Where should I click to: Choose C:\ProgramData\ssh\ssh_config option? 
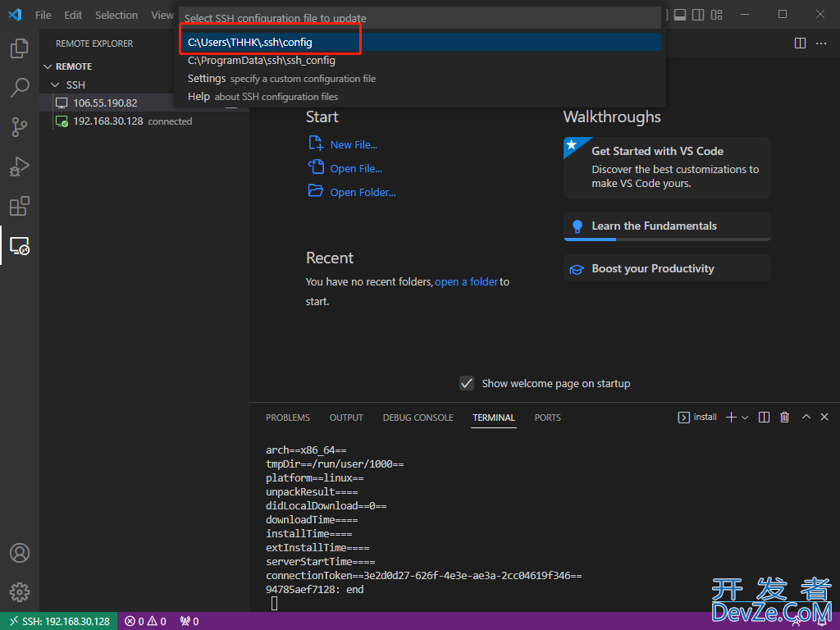coord(420,61)
